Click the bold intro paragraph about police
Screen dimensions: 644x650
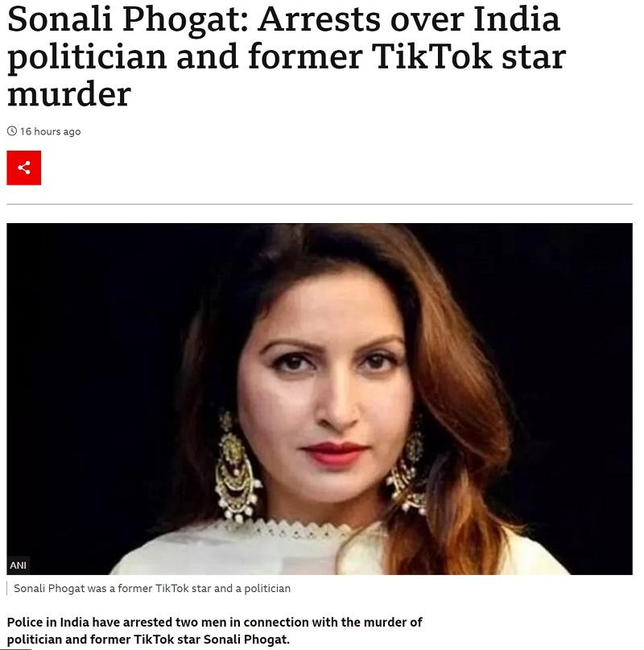click(x=214, y=631)
